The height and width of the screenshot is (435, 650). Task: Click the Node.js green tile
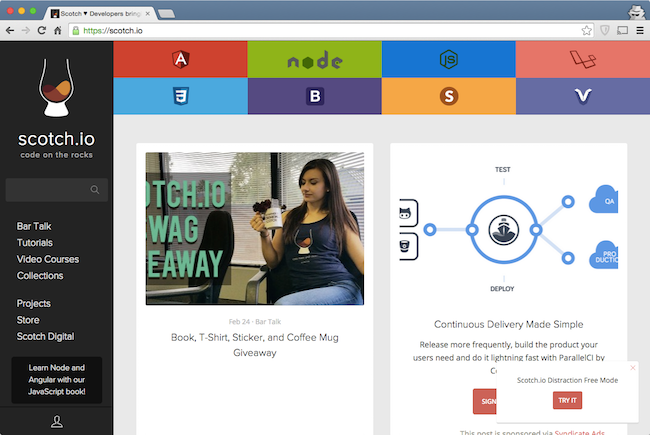[314, 61]
